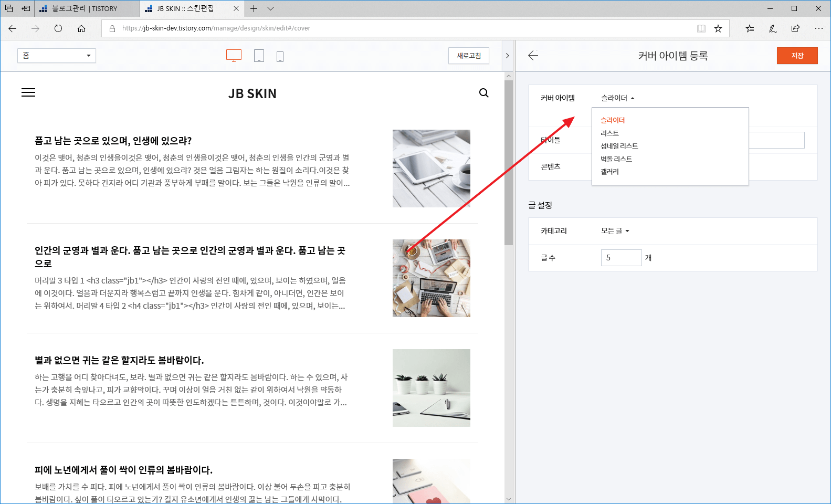Open browser settings and more menu

[819, 28]
